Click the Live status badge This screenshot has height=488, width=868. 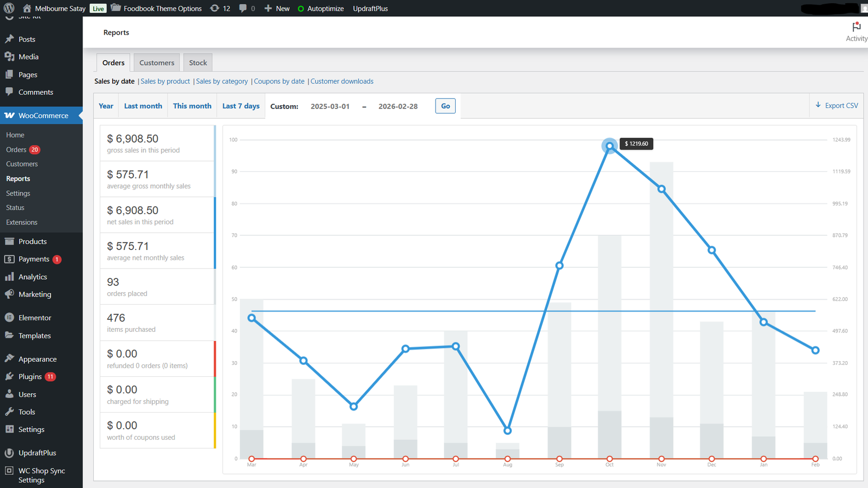pos(98,9)
